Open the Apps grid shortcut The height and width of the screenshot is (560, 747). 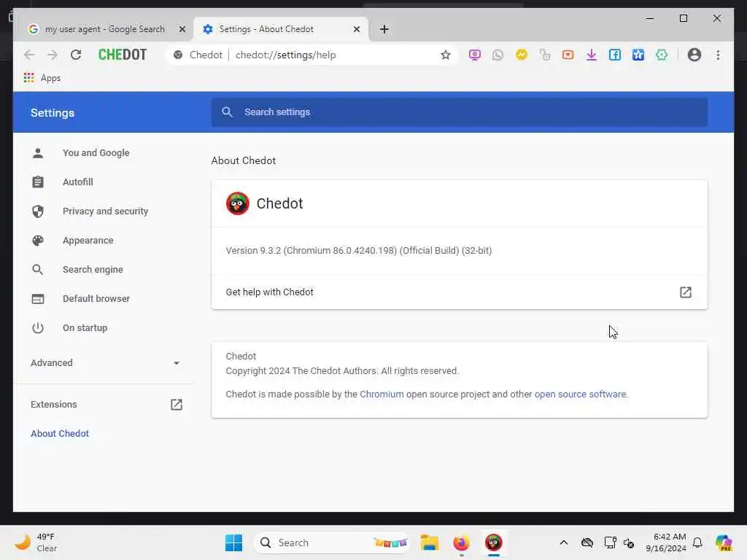click(x=42, y=78)
